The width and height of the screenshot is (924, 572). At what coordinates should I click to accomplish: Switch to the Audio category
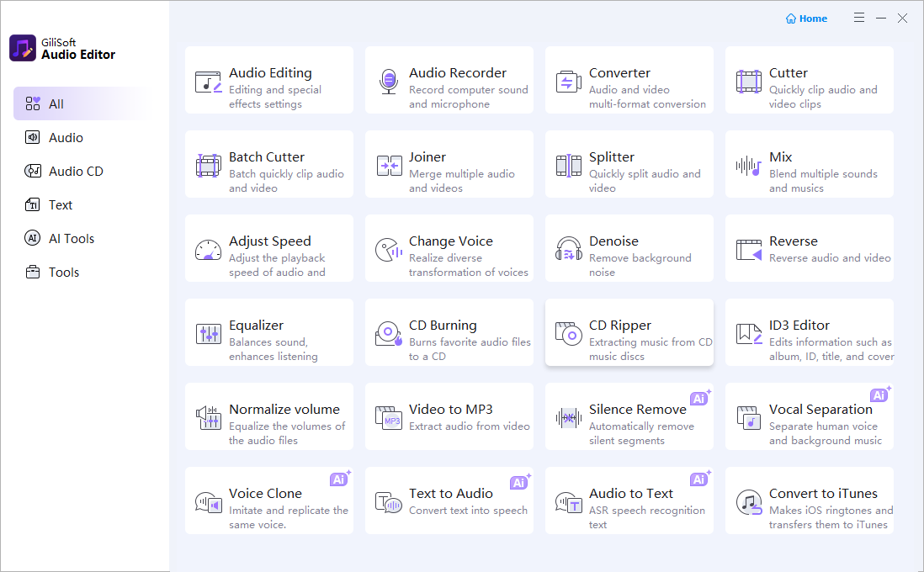pos(82,137)
